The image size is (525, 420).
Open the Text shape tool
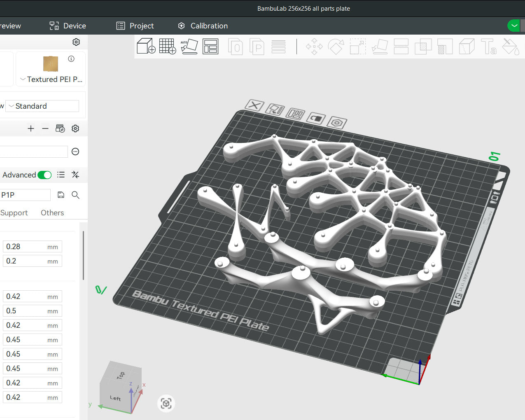pyautogui.click(x=488, y=47)
